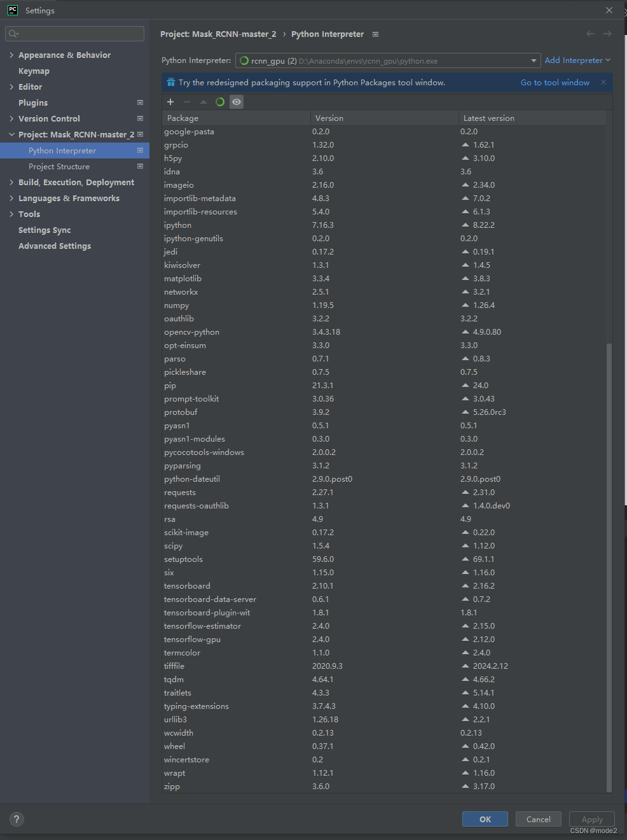627x840 pixels.
Task: Close the Settings dialog
Action: pos(609,10)
